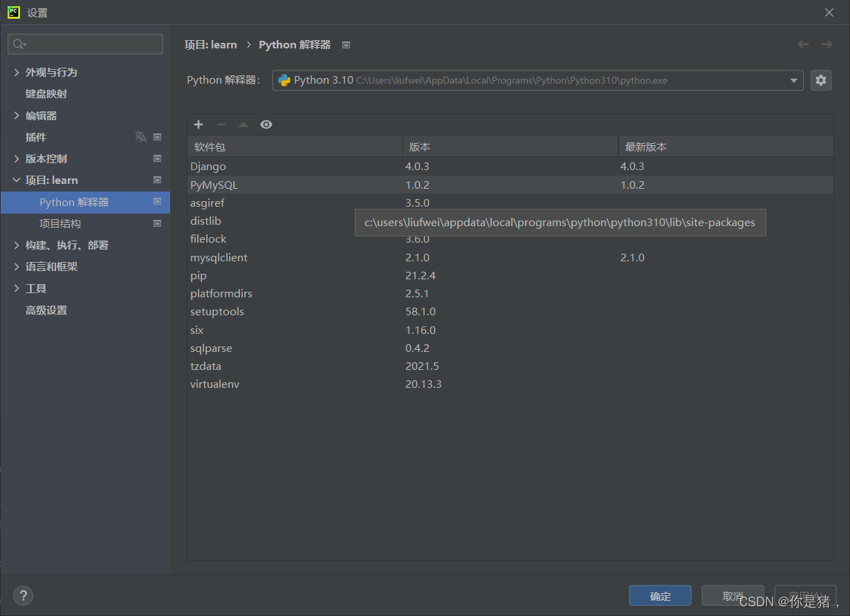Select the platformdirs package row
This screenshot has width=850, height=616.
[x=510, y=293]
